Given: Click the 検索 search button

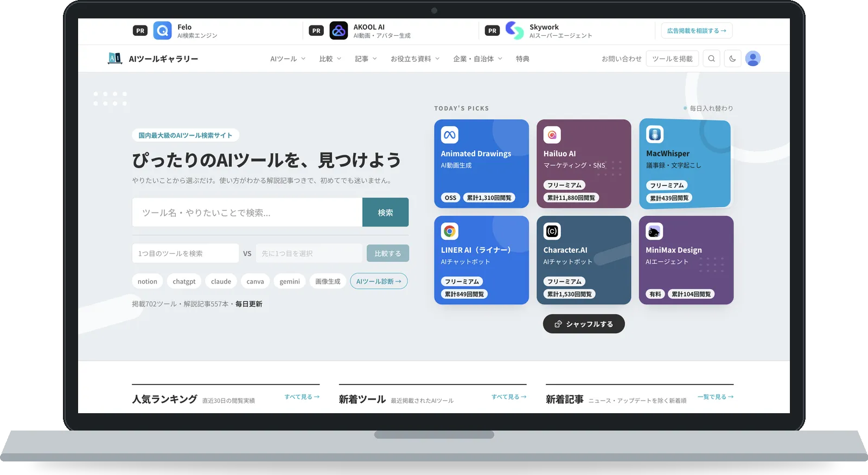Looking at the screenshot, I should (385, 213).
